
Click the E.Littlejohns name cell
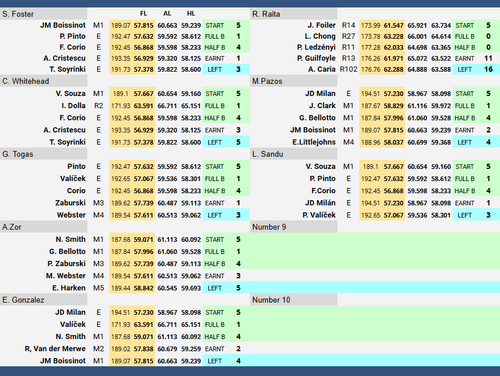click(314, 142)
